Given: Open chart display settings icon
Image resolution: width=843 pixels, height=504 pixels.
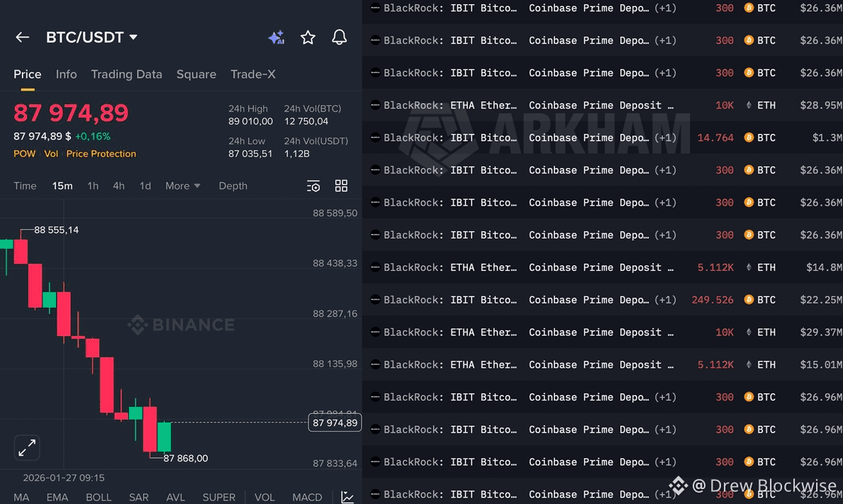Looking at the screenshot, I should click(x=313, y=186).
